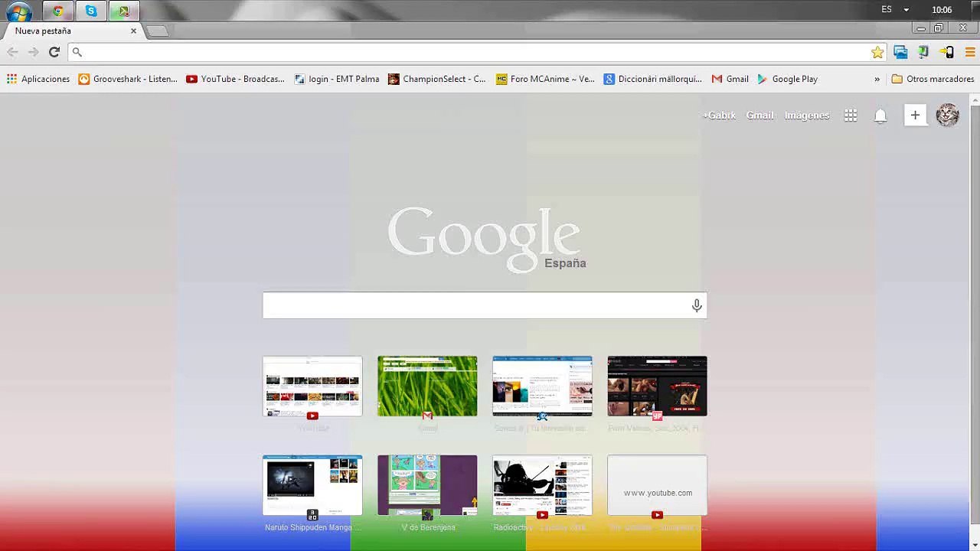Image resolution: width=980 pixels, height=551 pixels.
Task: Open the Radioactive video thumbnail
Action: (542, 486)
